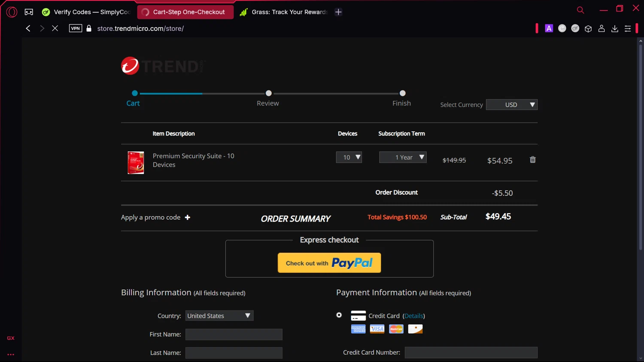The image size is (644, 362).
Task: Click the page vertical scrollbar
Action: [x=641, y=147]
